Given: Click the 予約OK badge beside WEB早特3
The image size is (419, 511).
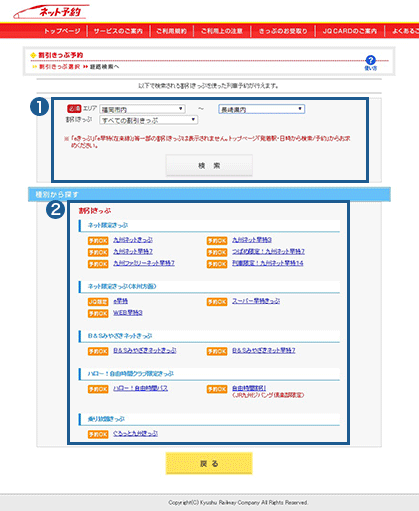Looking at the screenshot, I should click(x=98, y=313).
